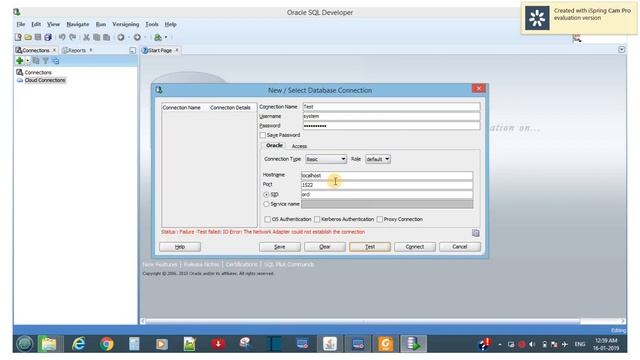Image resolution: width=640 pixels, height=360 pixels.
Task: Click the Undo toolbar icon
Action: click(62, 37)
